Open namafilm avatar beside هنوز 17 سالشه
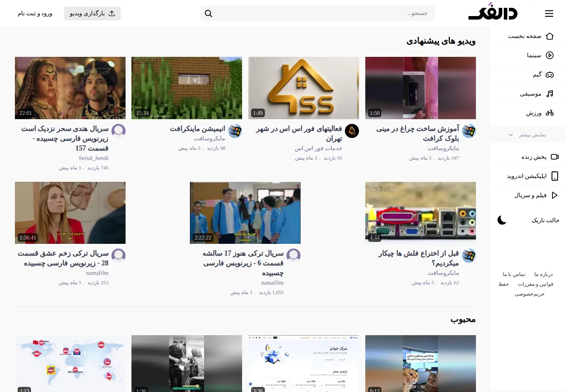Viewport: 565px width, 392px height. (293, 256)
